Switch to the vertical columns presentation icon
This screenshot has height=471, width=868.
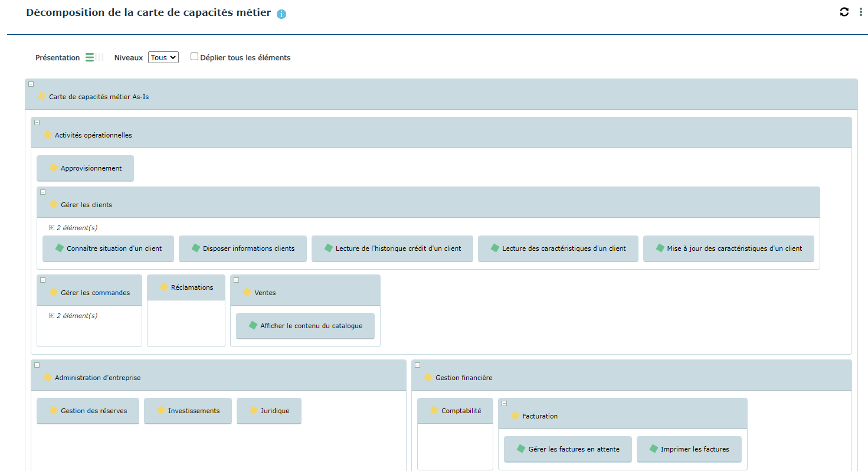(x=100, y=57)
